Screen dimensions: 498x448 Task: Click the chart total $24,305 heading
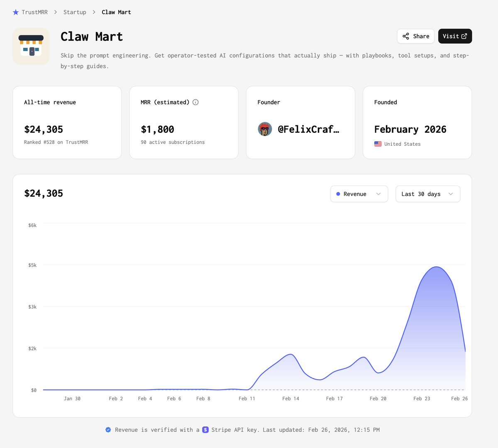[44, 193]
